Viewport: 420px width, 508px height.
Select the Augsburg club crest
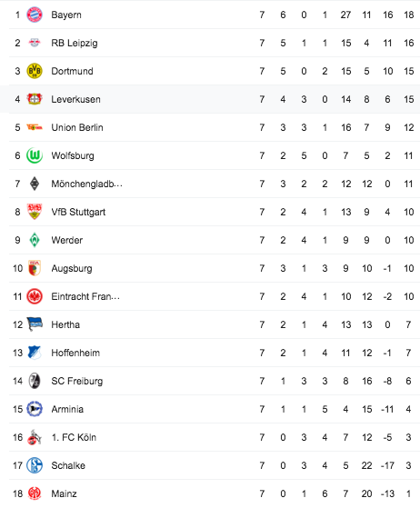[35, 268]
